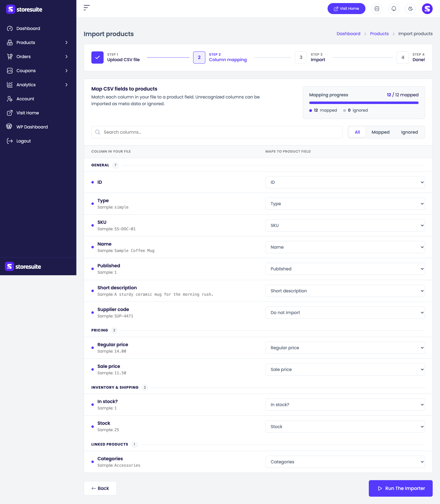Click the Dashboard gauge icon in sidebar
440x504 pixels.
click(x=10, y=28)
